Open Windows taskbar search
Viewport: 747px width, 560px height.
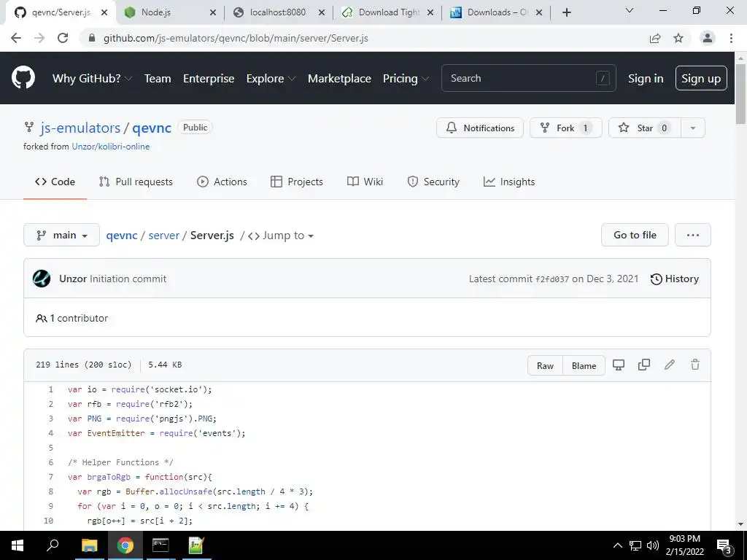tap(53, 545)
